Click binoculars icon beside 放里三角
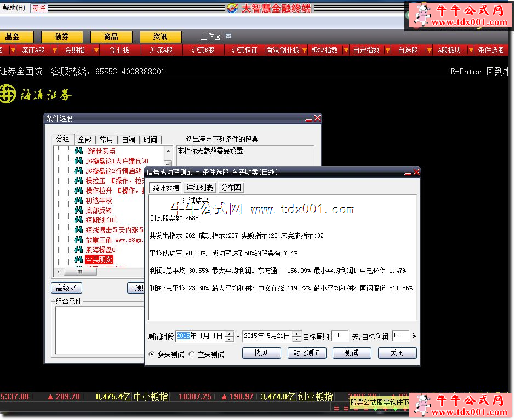 click(78, 240)
